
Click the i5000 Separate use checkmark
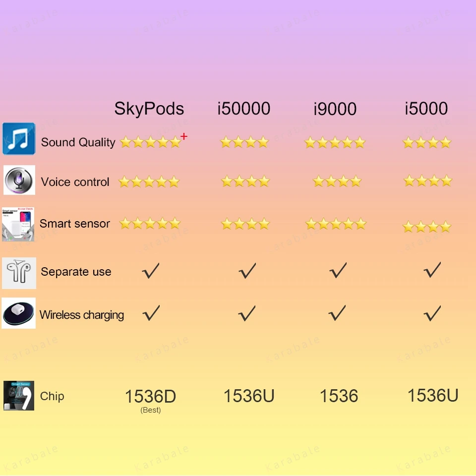click(432, 270)
